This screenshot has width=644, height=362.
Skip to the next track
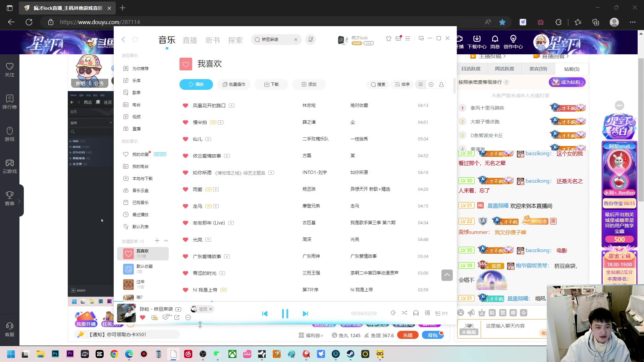pyautogui.click(x=305, y=313)
